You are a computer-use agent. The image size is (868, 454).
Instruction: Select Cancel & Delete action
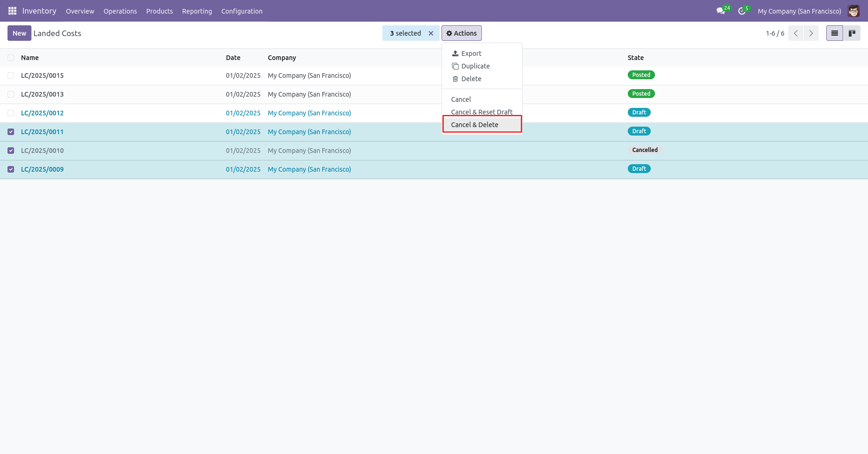point(482,125)
